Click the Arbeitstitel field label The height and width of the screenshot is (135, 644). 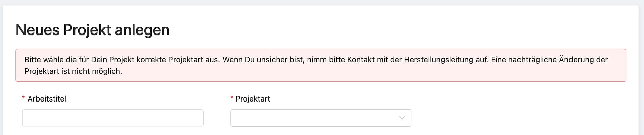pos(47,99)
